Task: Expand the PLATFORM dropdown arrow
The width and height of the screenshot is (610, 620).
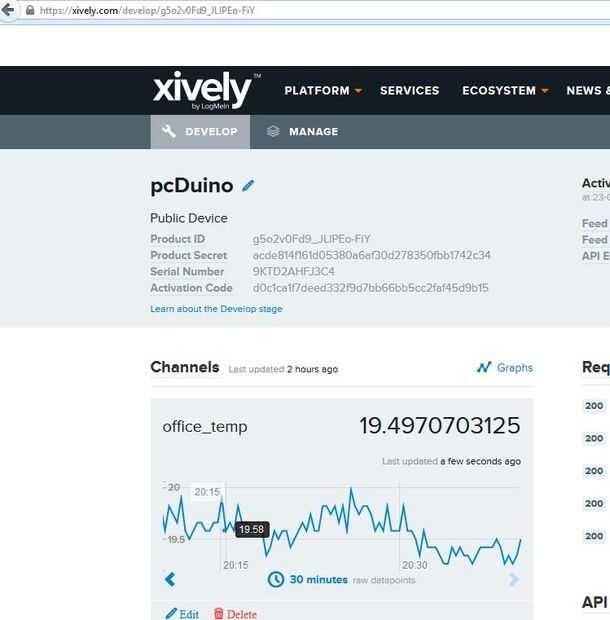Action: tap(358, 91)
